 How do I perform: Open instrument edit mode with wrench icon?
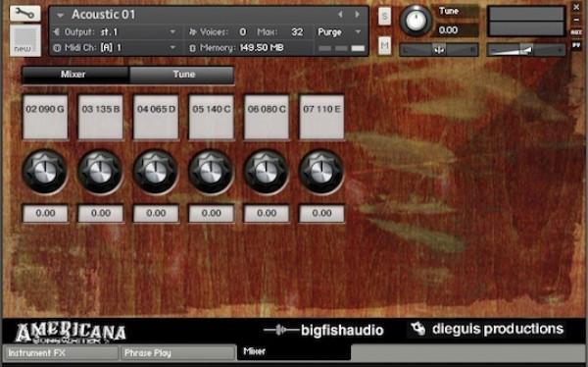click(25, 14)
